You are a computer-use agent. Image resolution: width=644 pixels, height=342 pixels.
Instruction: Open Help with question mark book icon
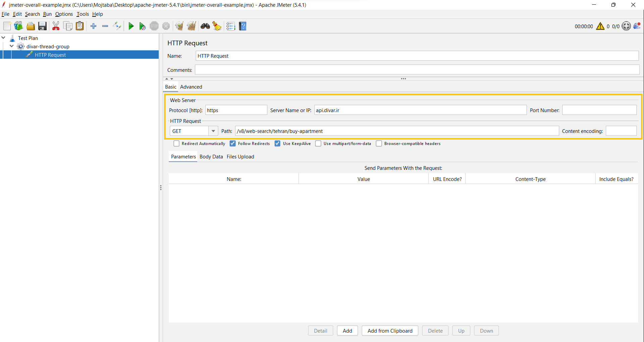(243, 26)
